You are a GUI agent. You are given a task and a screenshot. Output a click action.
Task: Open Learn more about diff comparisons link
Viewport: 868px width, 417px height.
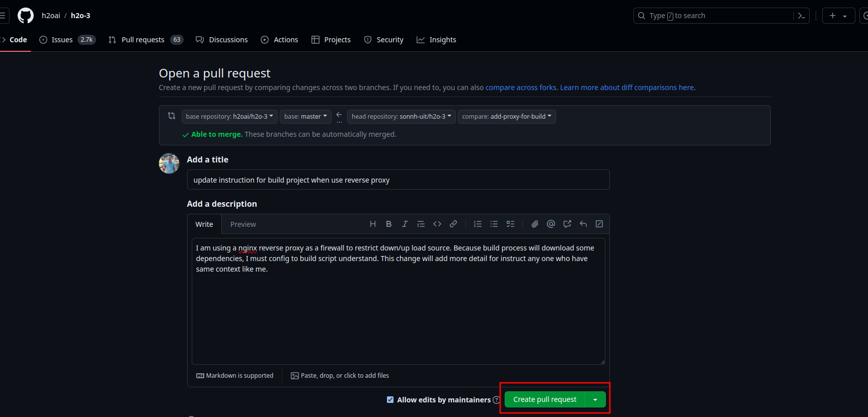click(x=627, y=88)
